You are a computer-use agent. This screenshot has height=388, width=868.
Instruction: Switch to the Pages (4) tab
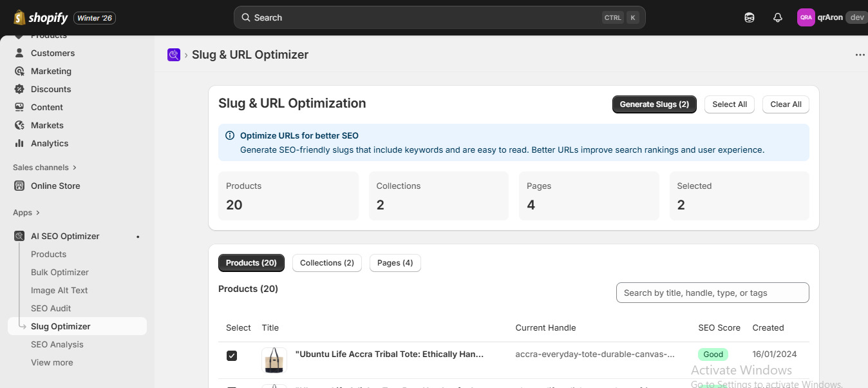[x=395, y=262]
